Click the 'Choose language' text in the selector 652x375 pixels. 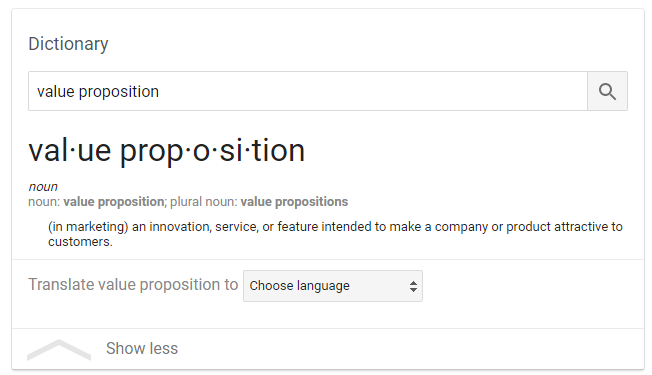pyautogui.click(x=299, y=286)
